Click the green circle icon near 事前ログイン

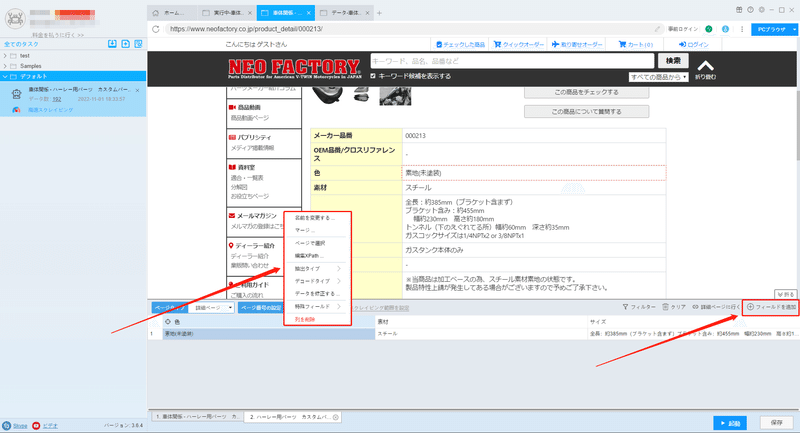point(709,29)
